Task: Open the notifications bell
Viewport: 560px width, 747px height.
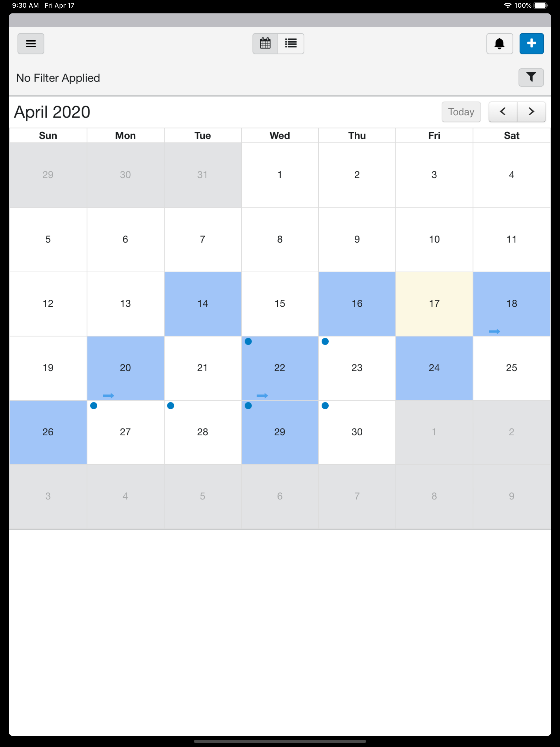Action: 500,43
